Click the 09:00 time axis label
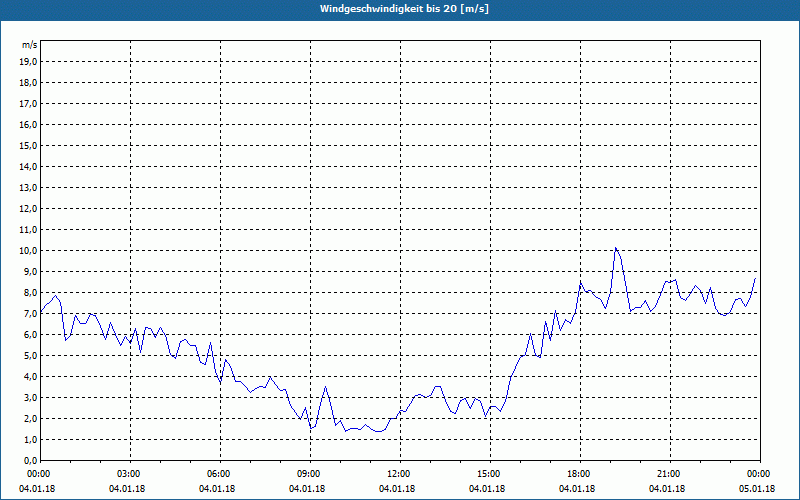 (309, 474)
